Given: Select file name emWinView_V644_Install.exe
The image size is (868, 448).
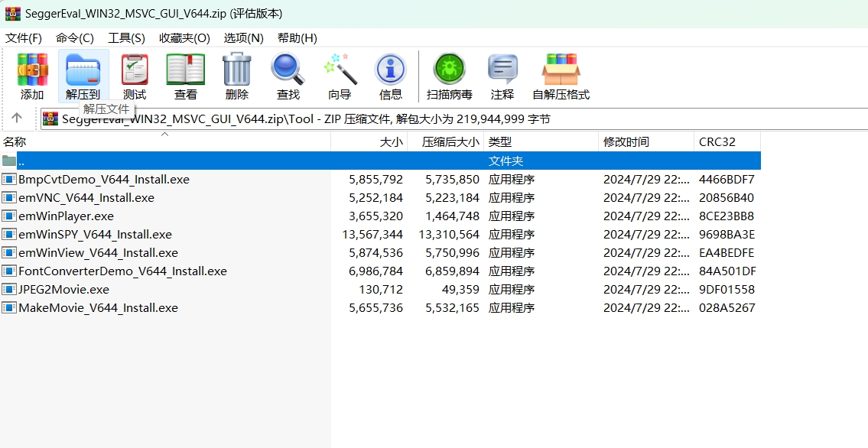Looking at the screenshot, I should coord(99,253).
